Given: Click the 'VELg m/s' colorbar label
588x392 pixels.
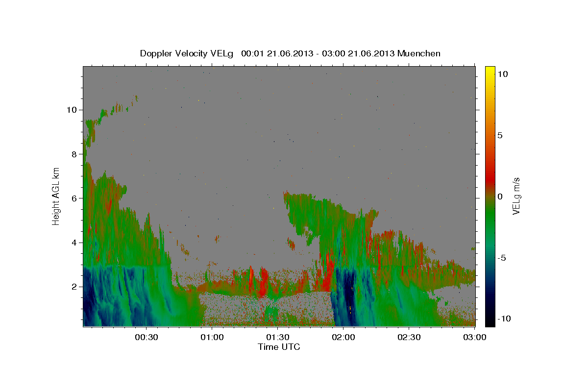Looking at the screenshot, I should (516, 196).
